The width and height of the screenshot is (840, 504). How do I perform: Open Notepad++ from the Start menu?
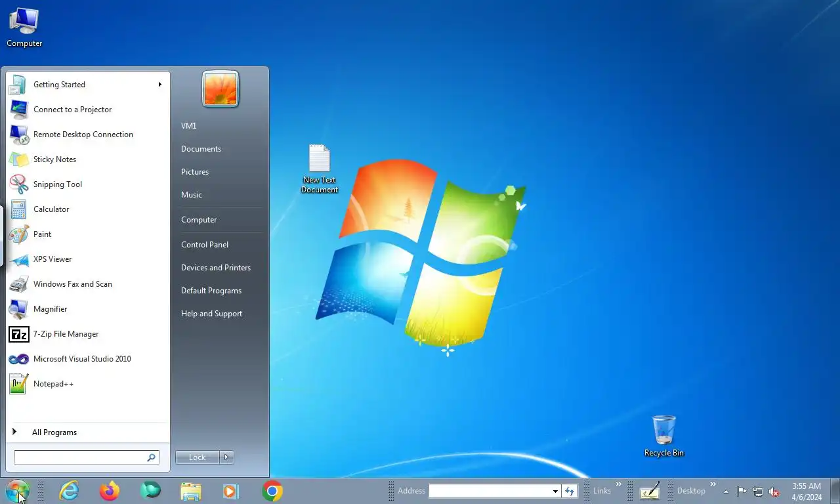pyautogui.click(x=88, y=384)
